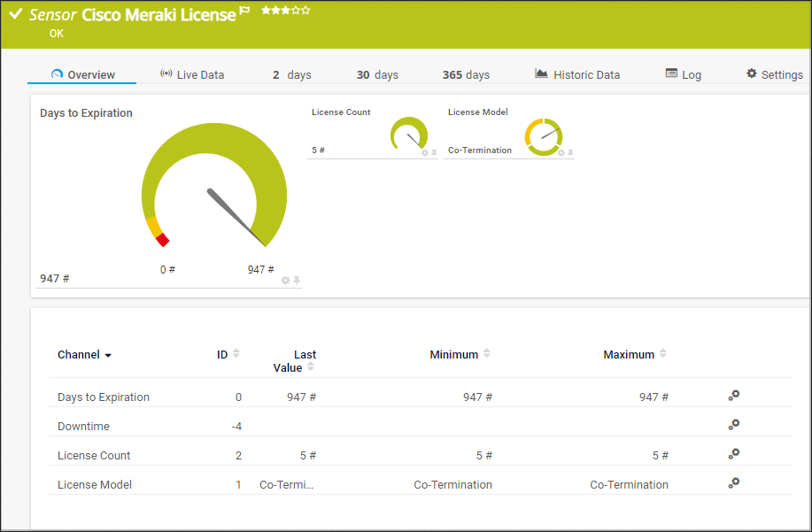Pin the License Count gauge
This screenshot has width=812, height=532.
(433, 152)
